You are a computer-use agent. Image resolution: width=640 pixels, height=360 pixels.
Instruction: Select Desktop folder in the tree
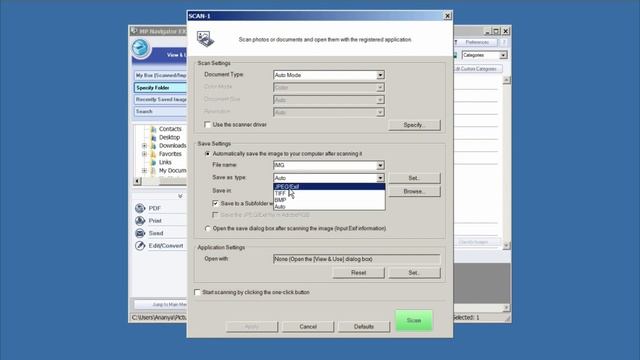pos(169,138)
